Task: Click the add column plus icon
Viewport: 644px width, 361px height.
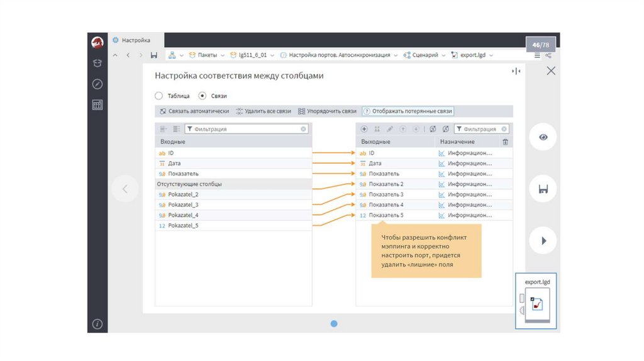Action: pyautogui.click(x=364, y=129)
